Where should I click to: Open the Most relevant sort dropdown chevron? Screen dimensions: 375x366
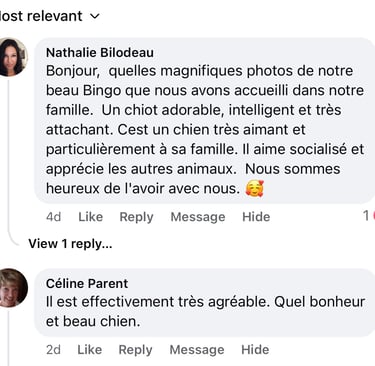tap(95, 16)
